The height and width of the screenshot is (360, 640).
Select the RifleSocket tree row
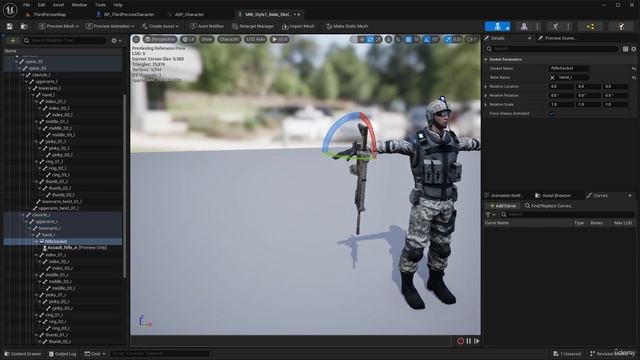[63, 242]
